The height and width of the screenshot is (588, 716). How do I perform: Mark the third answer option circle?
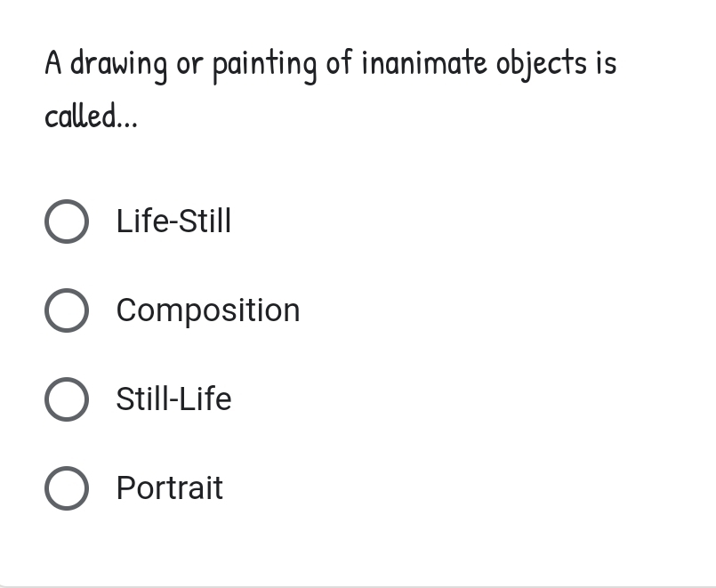(67, 399)
